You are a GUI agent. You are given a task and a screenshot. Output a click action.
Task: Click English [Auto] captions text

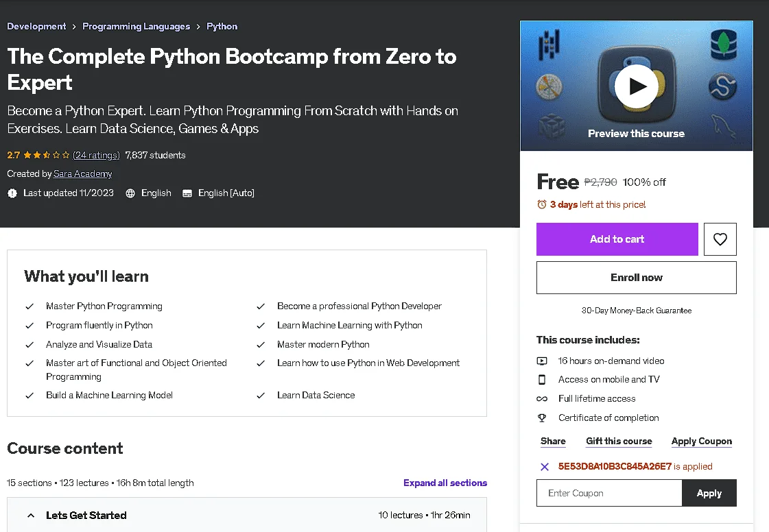point(226,193)
